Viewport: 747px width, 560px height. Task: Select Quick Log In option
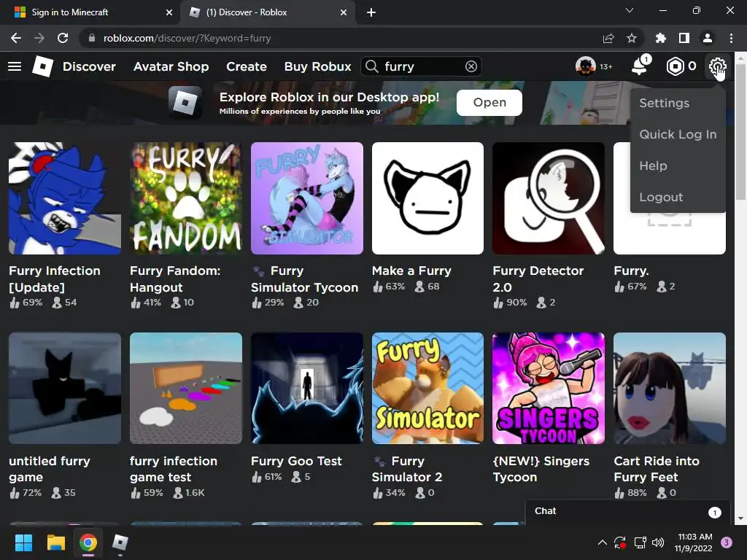click(x=678, y=135)
